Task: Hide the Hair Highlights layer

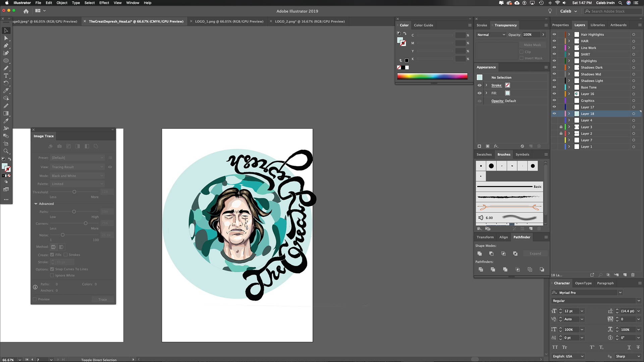Action: [x=554, y=34]
